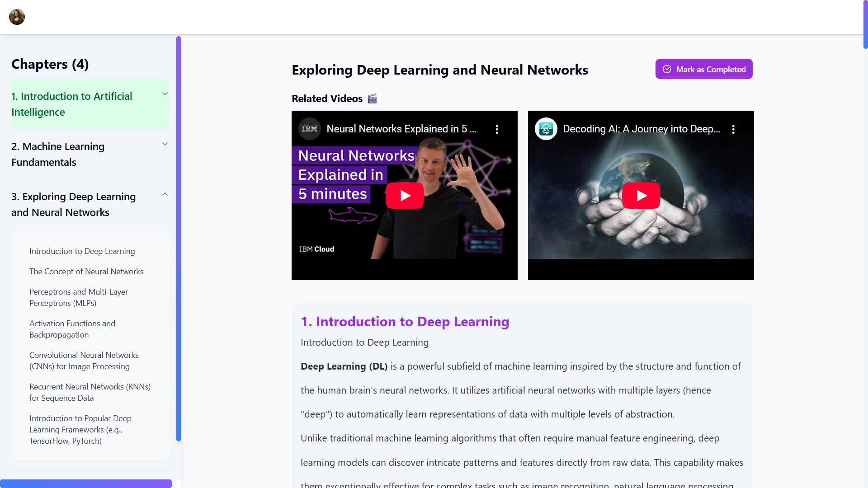Click the clapperboard icon beside Related Videos

click(372, 99)
